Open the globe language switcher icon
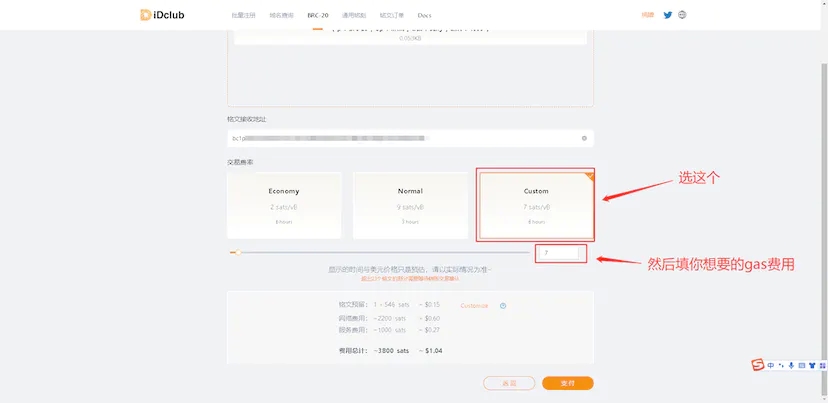The image size is (828, 403). (682, 15)
